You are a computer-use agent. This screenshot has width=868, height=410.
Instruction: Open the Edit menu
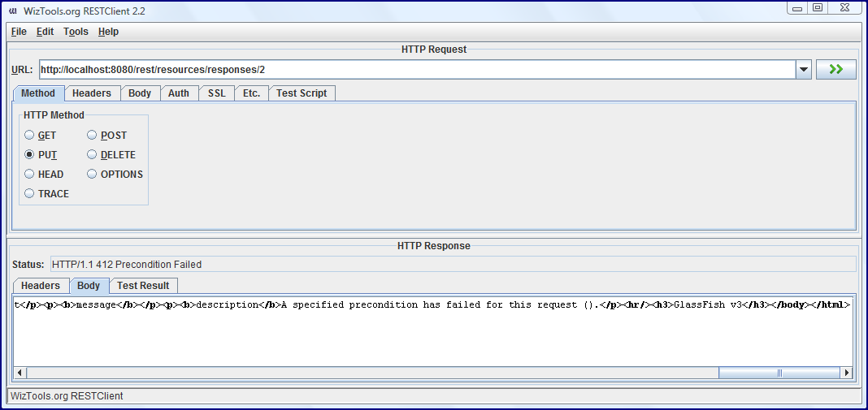46,32
